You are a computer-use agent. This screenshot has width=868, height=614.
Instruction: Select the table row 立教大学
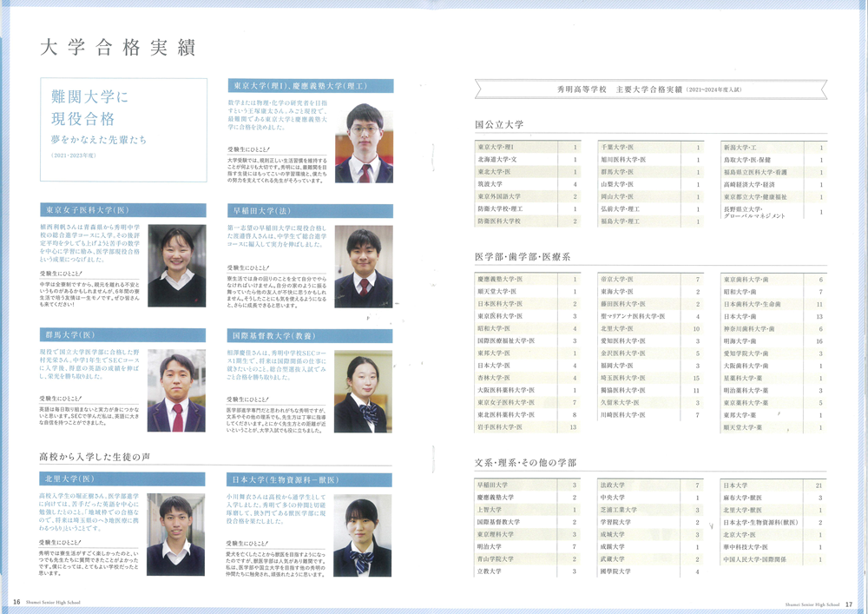click(528, 571)
